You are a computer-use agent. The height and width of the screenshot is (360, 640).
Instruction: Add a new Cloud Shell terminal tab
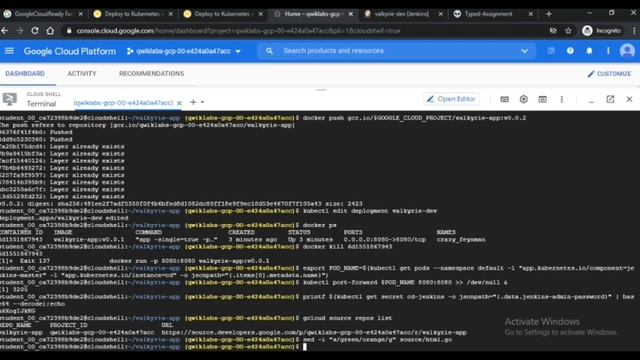(193, 102)
